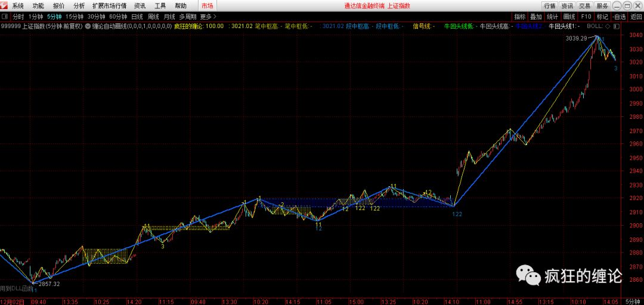Screen dimensions: 644x305
Task: Click the 标记 mark button
Action: point(602,17)
